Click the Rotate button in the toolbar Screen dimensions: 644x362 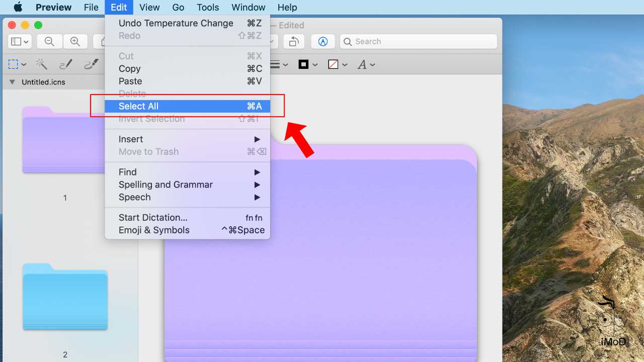click(294, 42)
